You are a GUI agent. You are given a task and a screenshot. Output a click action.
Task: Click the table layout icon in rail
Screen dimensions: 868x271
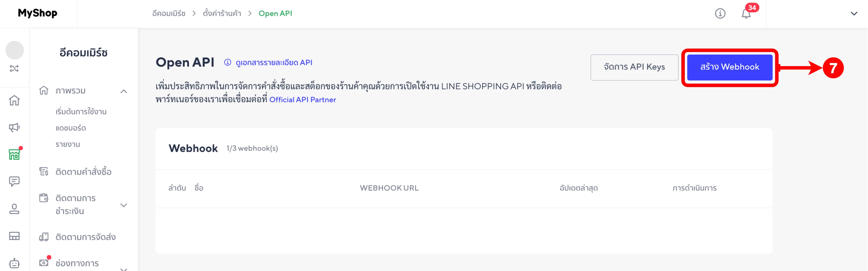(14, 236)
